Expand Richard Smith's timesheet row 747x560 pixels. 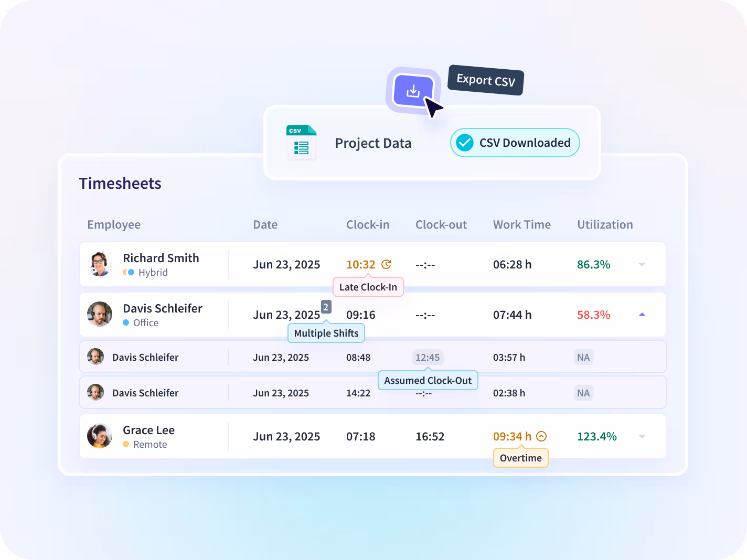(642, 264)
